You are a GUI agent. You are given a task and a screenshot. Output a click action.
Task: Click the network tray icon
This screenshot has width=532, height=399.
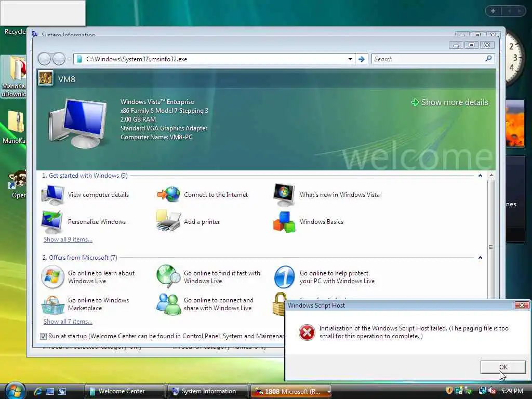coord(483,391)
